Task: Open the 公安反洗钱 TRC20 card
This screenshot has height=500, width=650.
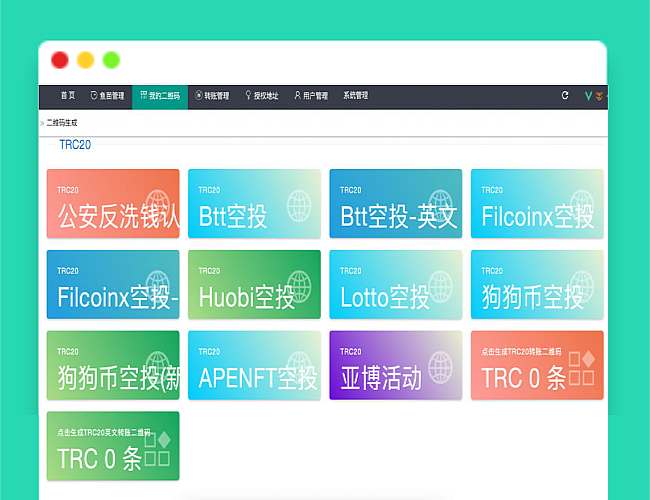Action: [113, 204]
